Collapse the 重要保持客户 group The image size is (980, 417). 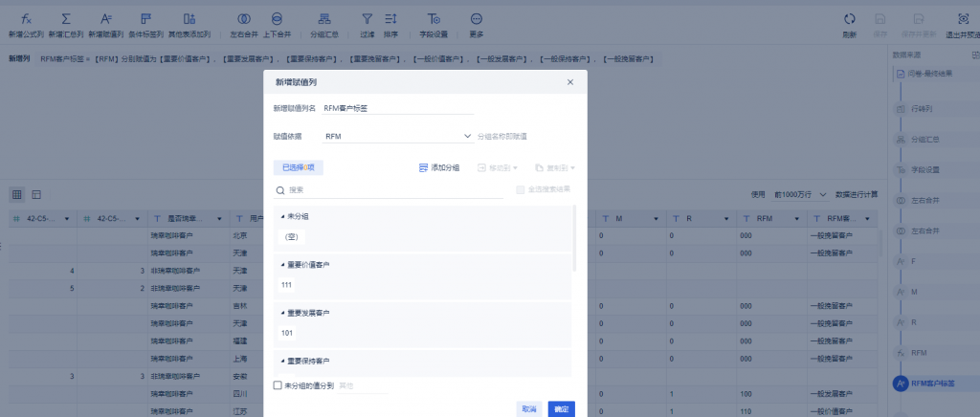[x=282, y=362]
